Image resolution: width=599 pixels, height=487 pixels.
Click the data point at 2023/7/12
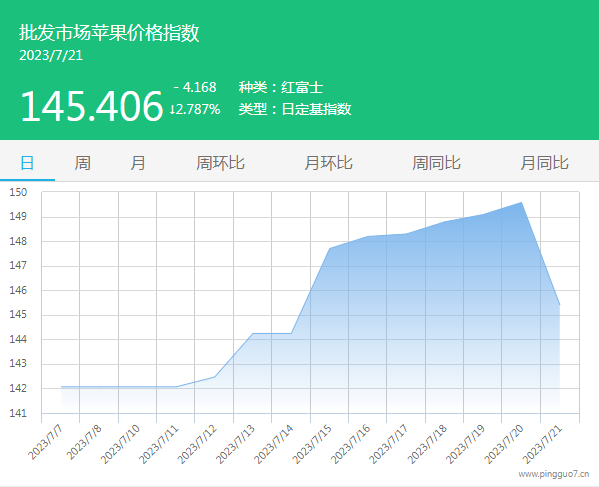point(214,377)
